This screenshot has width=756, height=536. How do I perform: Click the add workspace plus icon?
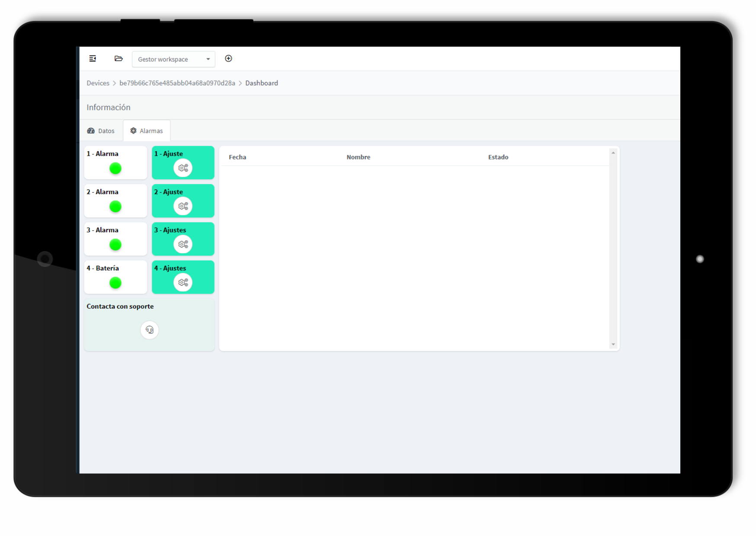(x=229, y=58)
